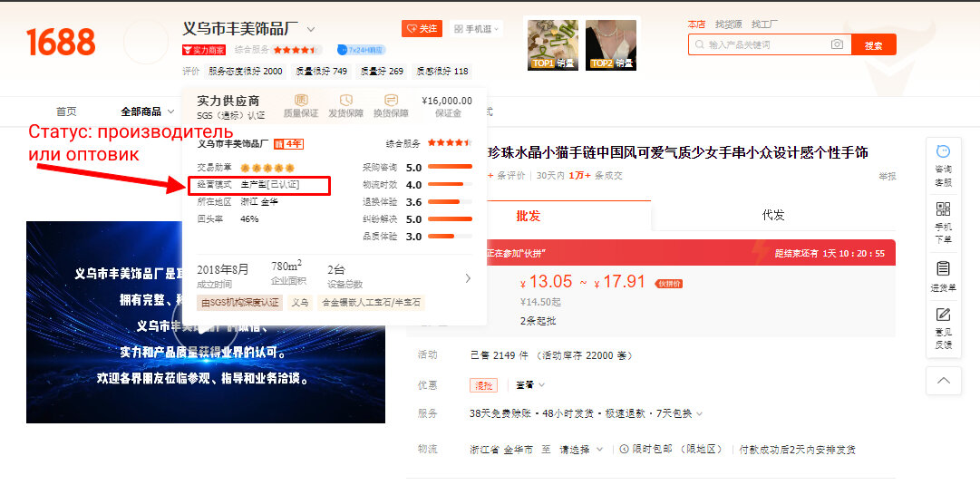The height and width of the screenshot is (485, 980).
Task: Click the 伙拼价 price tag
Action: tap(668, 284)
